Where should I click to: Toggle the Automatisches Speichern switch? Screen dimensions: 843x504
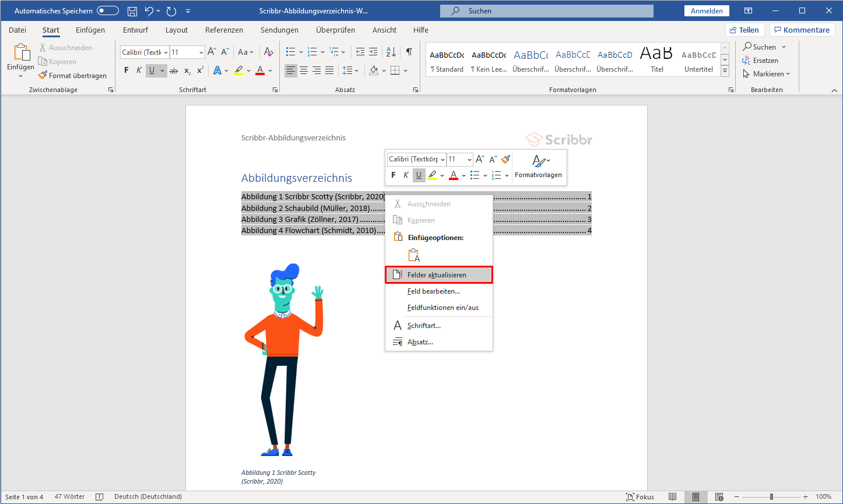[x=108, y=11]
